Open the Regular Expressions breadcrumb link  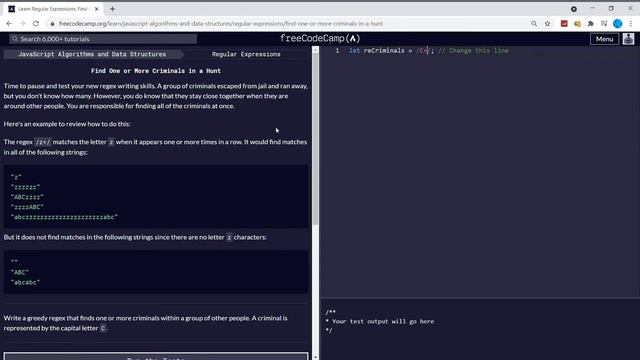point(246,54)
